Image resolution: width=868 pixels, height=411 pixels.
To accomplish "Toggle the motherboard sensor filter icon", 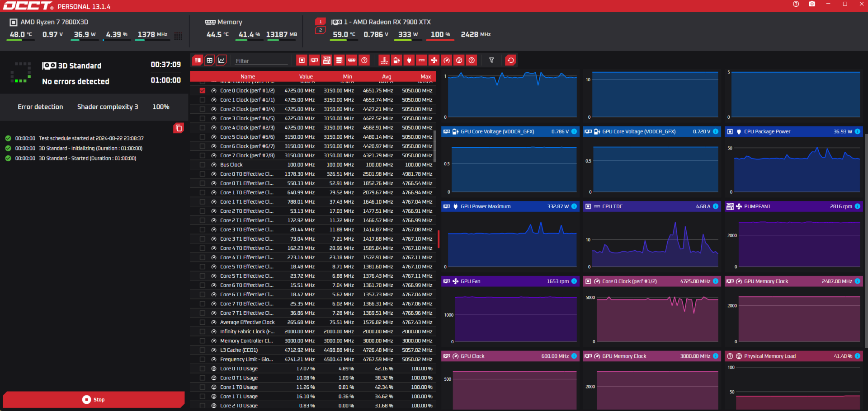I will pos(327,61).
